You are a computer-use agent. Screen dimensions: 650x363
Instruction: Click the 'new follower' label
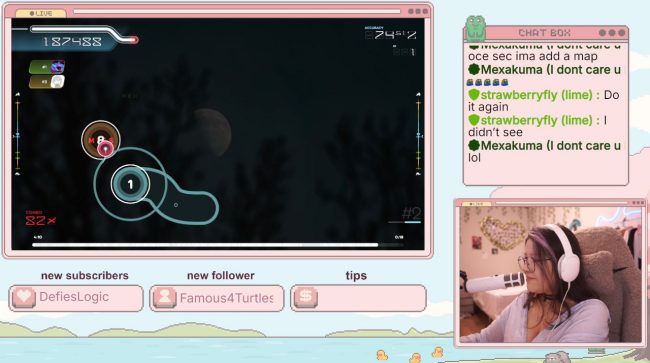221,276
